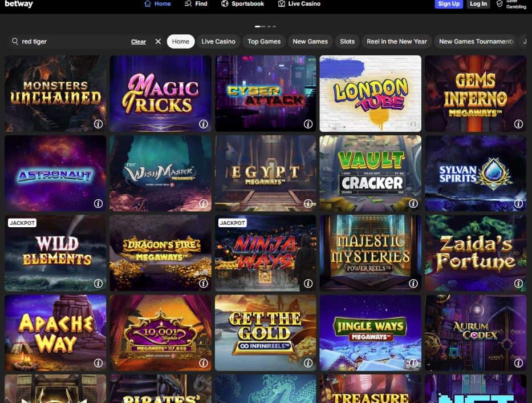Screen dimensions: 532x403
Task: Launch the Monsters Unchained game tile
Action: [55, 94]
